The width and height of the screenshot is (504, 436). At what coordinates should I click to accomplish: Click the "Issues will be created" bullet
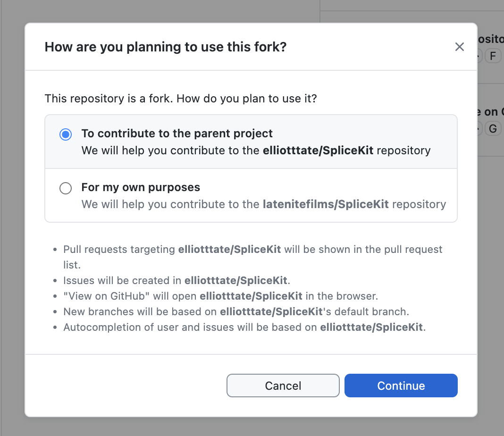point(176,280)
